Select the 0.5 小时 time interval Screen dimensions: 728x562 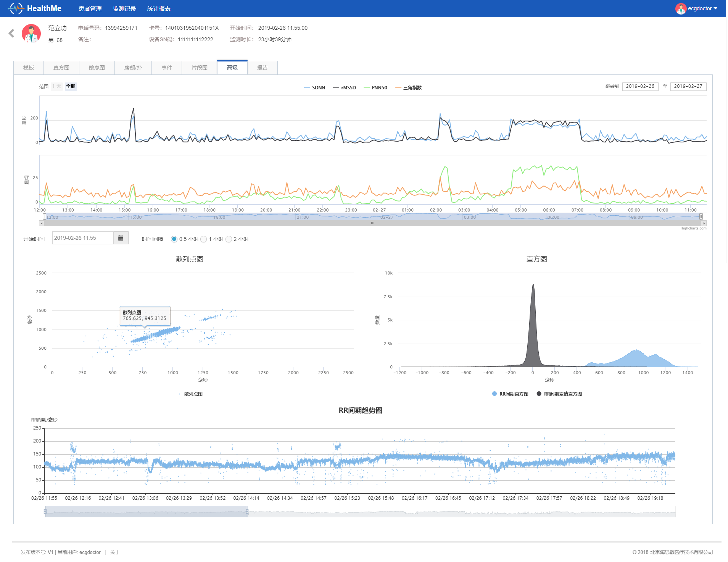(174, 239)
